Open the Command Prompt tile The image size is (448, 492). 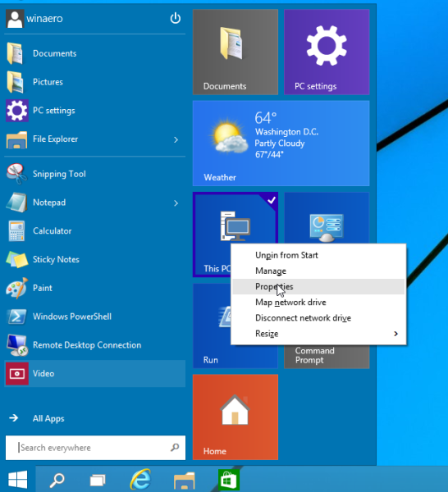tap(327, 357)
